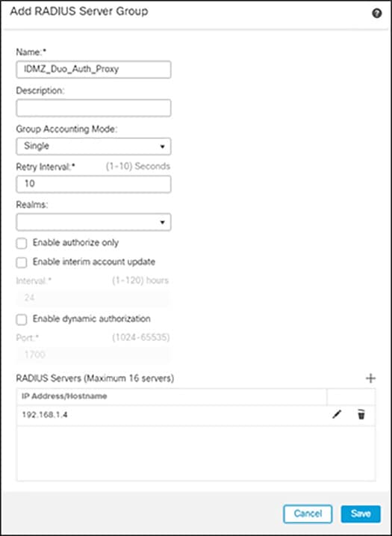Viewport: 392px width, 536px height.
Task: Click the Name input field
Action: pyautogui.click(x=93, y=70)
